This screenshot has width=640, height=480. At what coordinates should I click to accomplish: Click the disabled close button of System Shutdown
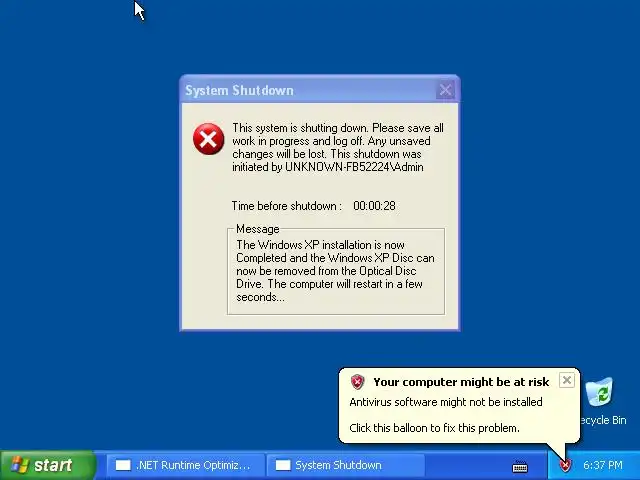(445, 90)
